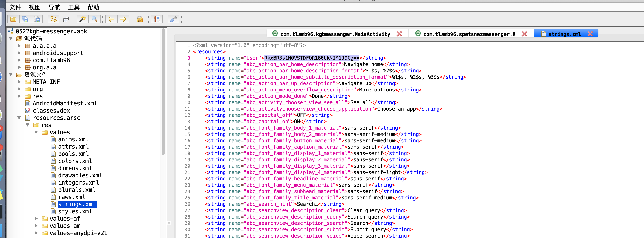This screenshot has height=238, width=644.
Task: Click the Save all icon
Action: click(x=25, y=19)
